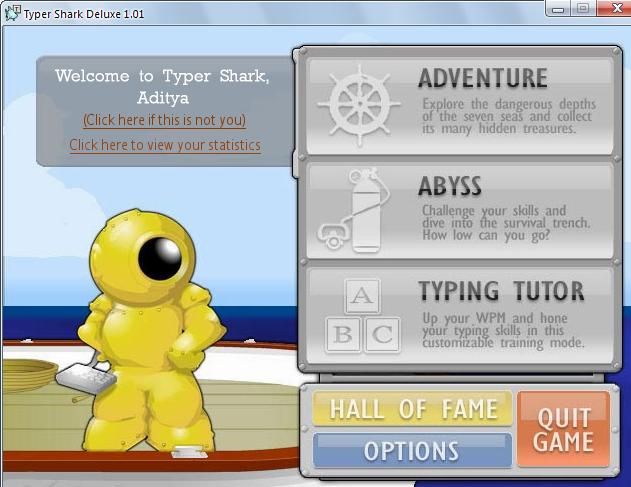
Task: Open 'Click here to view your statistics' link
Action: 165,145
